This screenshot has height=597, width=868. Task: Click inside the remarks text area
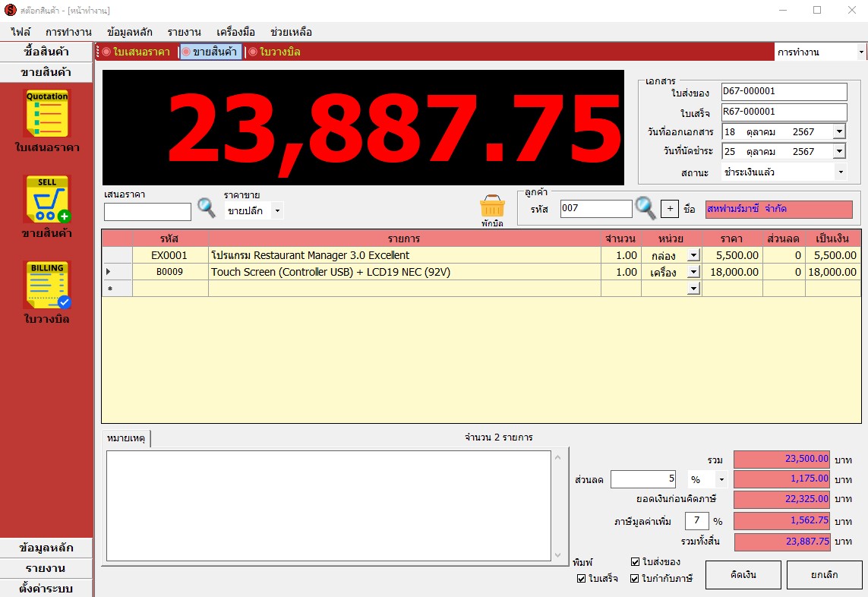[328, 506]
